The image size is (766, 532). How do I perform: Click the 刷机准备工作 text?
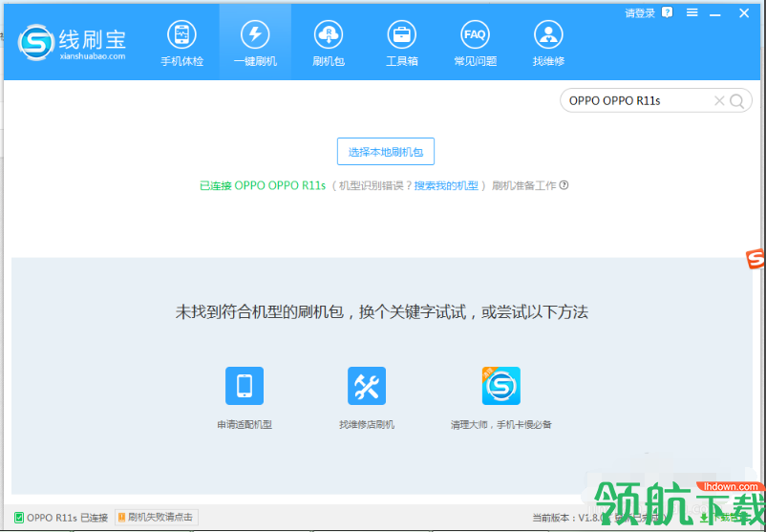pos(523,185)
